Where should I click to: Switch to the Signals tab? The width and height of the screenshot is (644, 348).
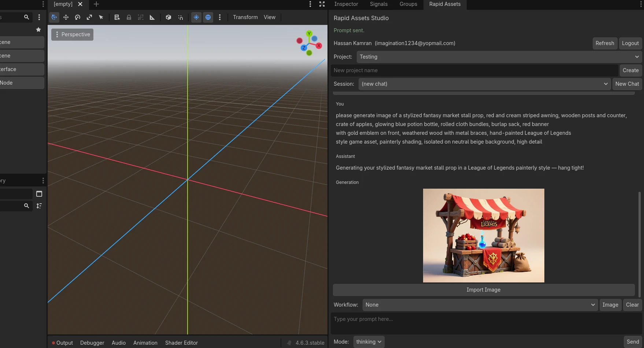tap(379, 4)
